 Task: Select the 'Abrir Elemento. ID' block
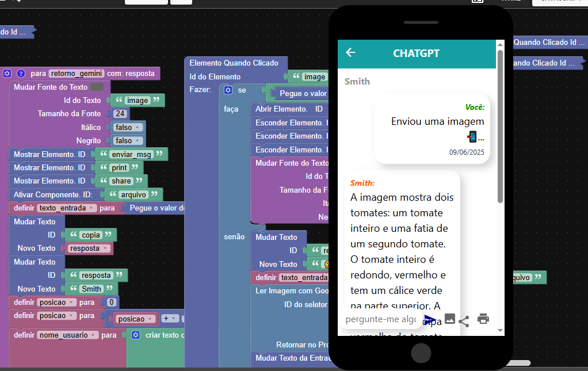[x=289, y=109]
